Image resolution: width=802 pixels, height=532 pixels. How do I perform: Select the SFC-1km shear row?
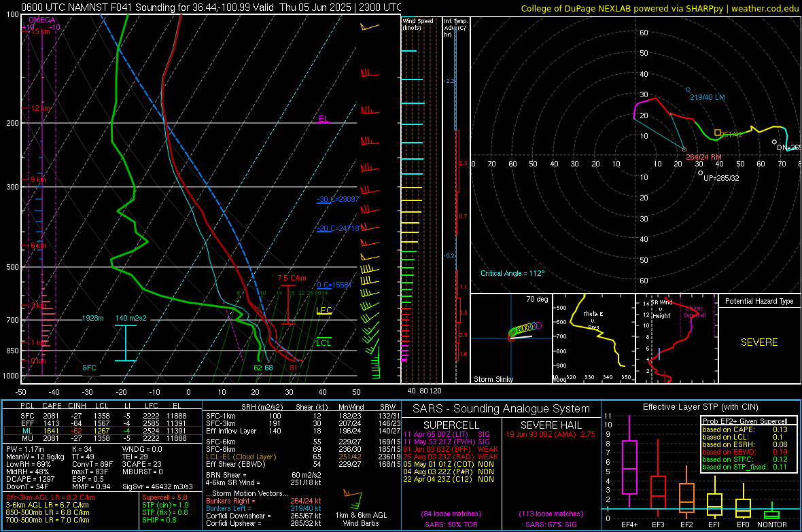[x=303, y=416]
